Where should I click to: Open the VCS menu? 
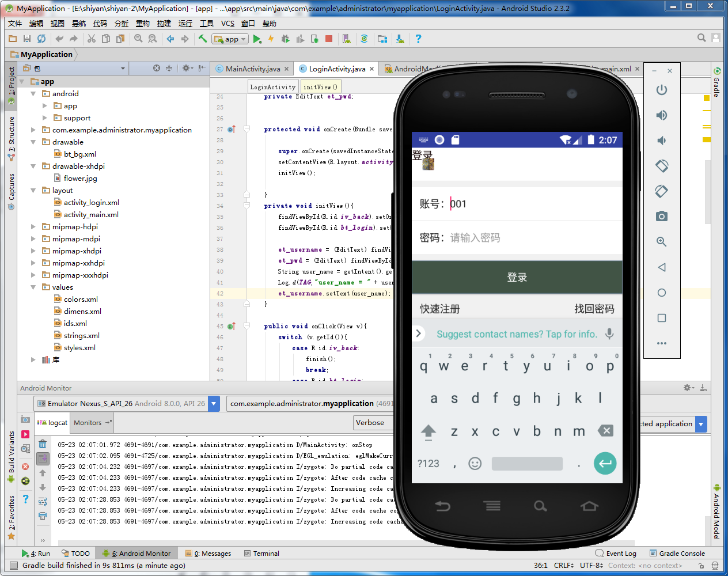[x=227, y=24]
